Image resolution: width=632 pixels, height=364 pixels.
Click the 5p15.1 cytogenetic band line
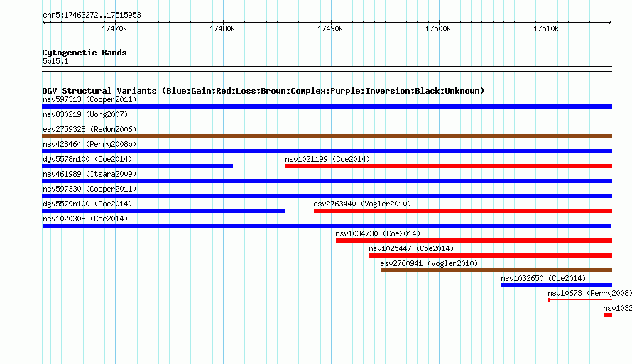pyautogui.click(x=327, y=69)
